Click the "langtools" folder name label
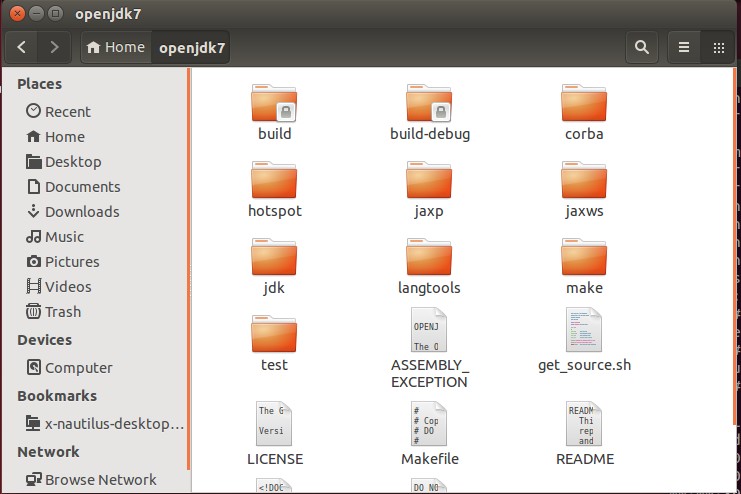The image size is (741, 494). (429, 288)
